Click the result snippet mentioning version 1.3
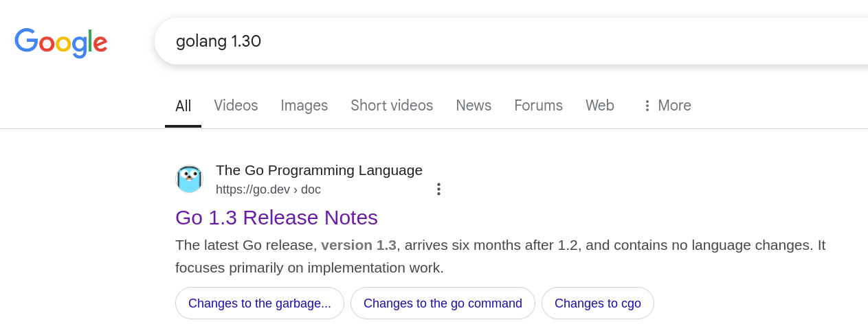Viewport: 868px width, 335px height. click(x=481, y=256)
